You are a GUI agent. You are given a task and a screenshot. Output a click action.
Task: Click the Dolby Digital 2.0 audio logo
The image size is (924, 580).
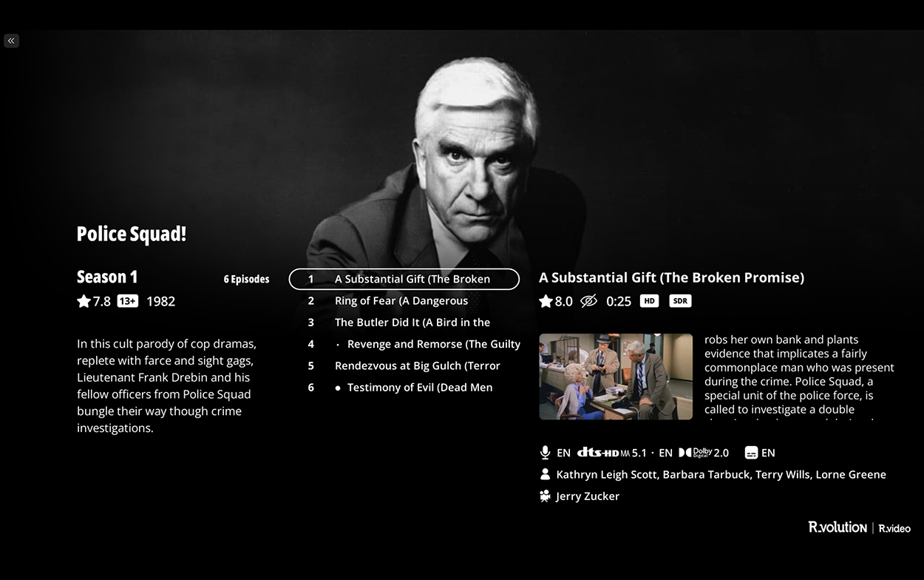(x=704, y=453)
